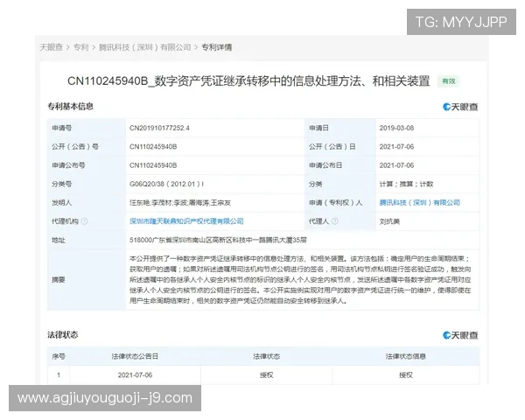525x420 pixels.
Task: Open the 代理机构 help question icon
Action: point(84,221)
